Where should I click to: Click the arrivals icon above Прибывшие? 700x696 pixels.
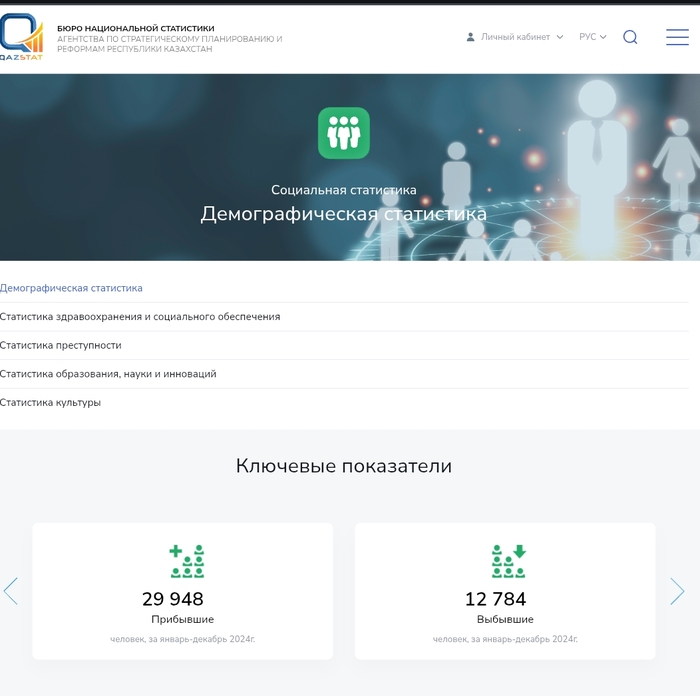(x=187, y=561)
